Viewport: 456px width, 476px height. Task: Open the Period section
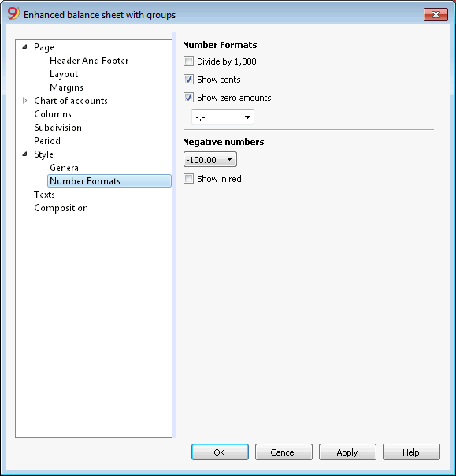[47, 141]
